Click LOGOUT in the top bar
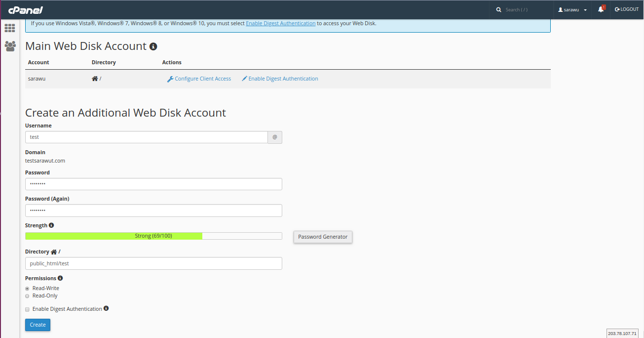 point(627,9)
